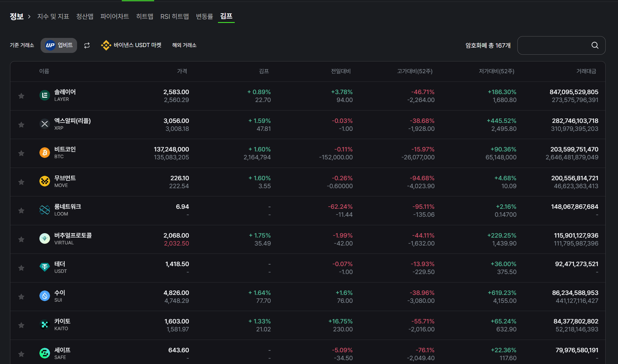Screen dimensions: 618x364
Task: Open the 무브먼트 coin name link
Action: (65, 178)
